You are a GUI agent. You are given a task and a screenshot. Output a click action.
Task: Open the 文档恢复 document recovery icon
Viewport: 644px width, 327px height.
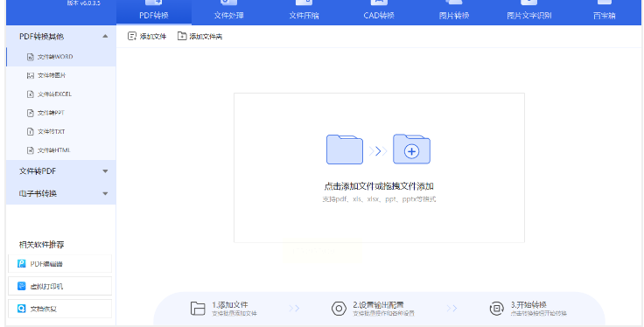(22, 309)
